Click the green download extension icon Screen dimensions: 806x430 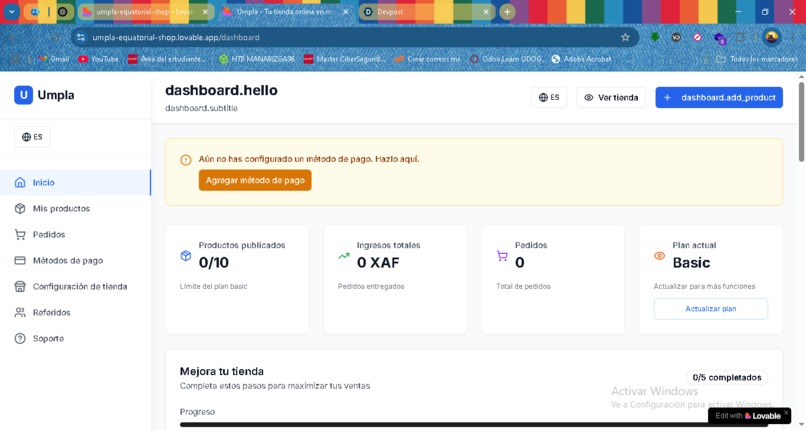655,38
